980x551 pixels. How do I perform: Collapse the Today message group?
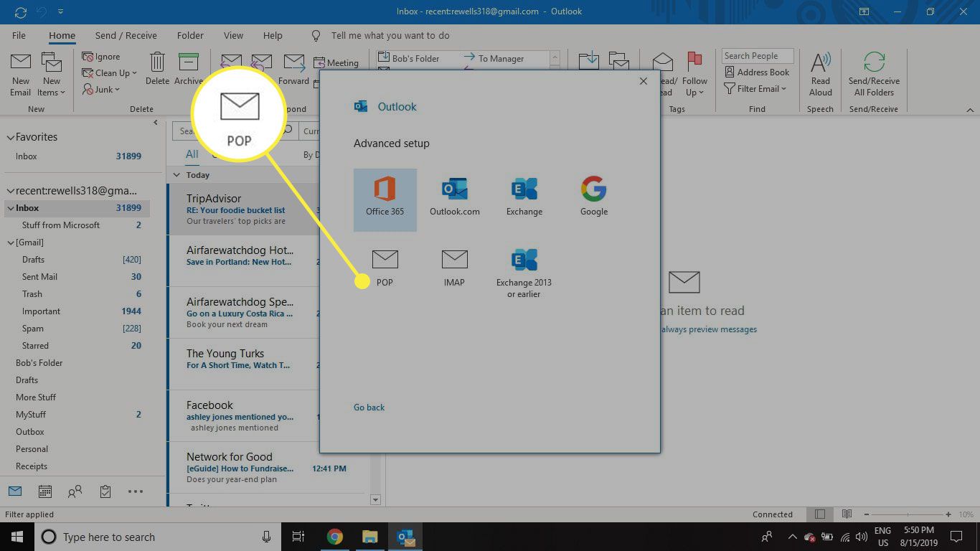click(177, 174)
